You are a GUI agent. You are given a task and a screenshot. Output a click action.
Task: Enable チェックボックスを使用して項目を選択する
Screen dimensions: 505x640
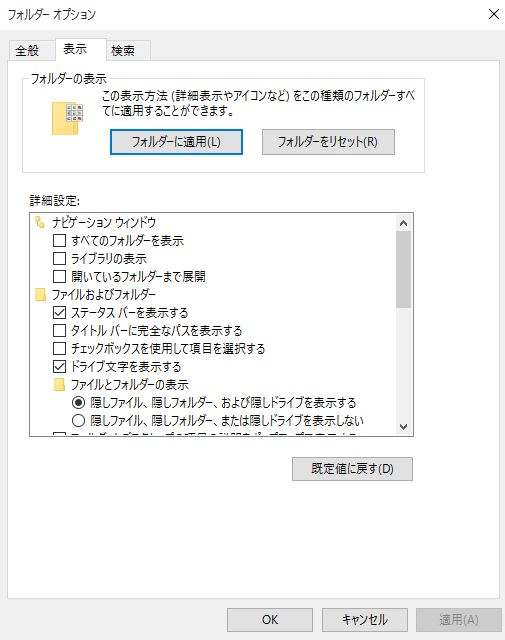[x=60, y=349]
